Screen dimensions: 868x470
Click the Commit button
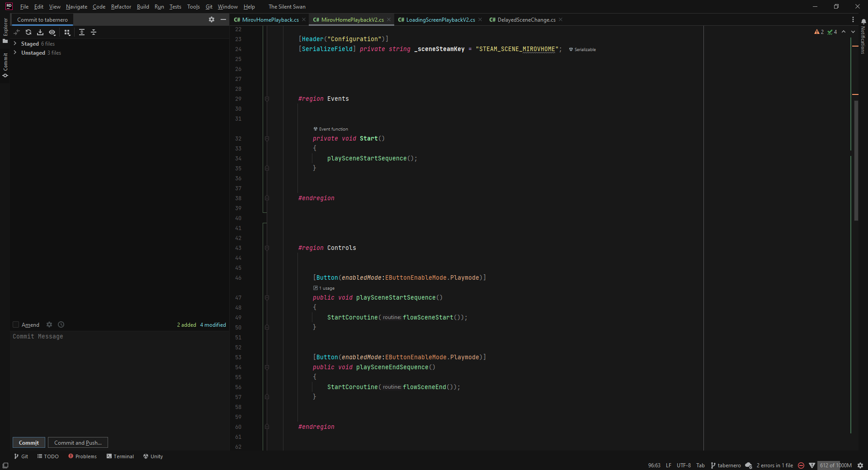[29, 443]
